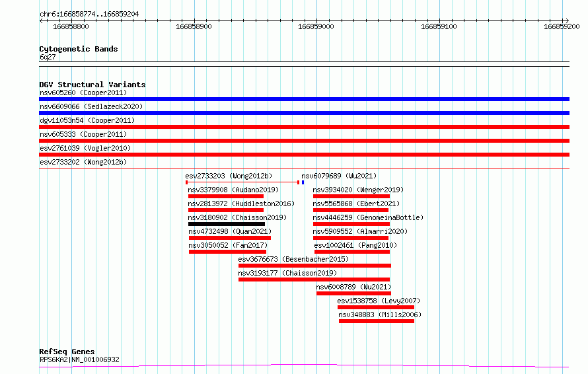Open nsv348883 (Mills2006) label

[x=380, y=315]
